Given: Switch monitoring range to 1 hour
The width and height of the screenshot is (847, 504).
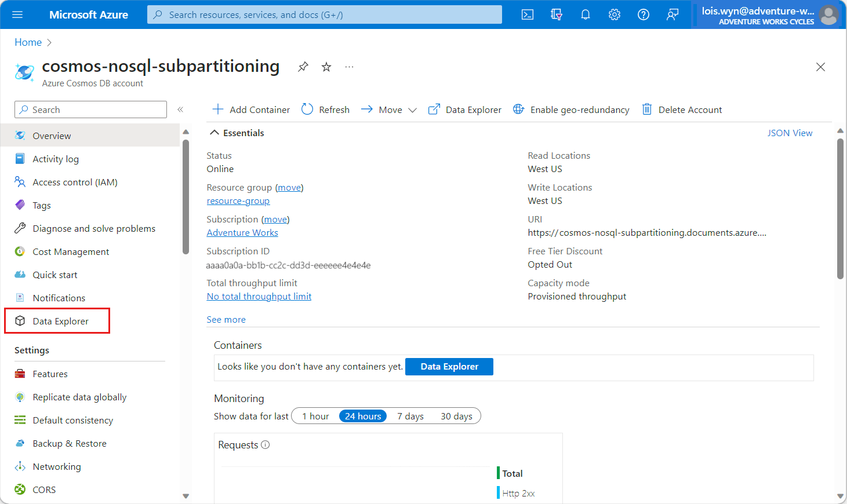Looking at the screenshot, I should point(315,416).
